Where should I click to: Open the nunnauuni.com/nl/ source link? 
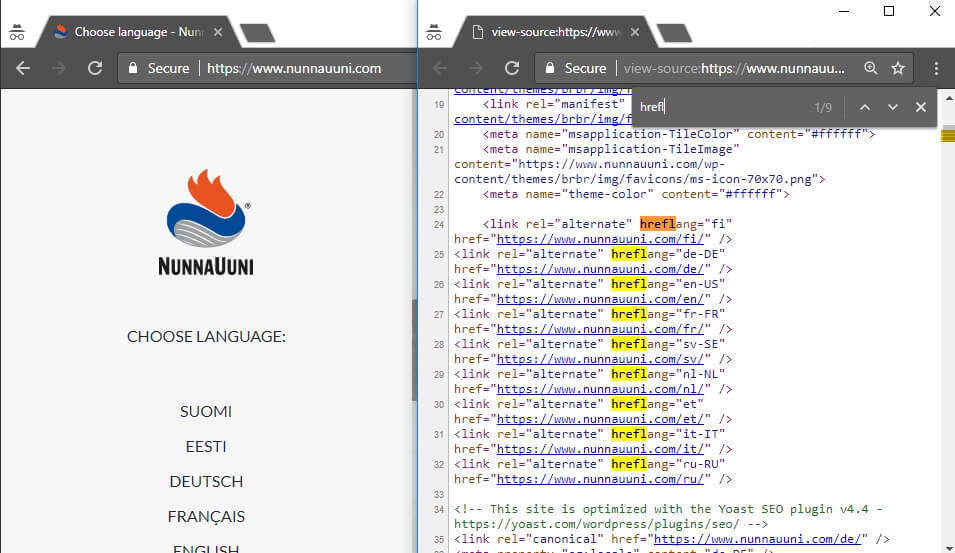click(x=600, y=389)
